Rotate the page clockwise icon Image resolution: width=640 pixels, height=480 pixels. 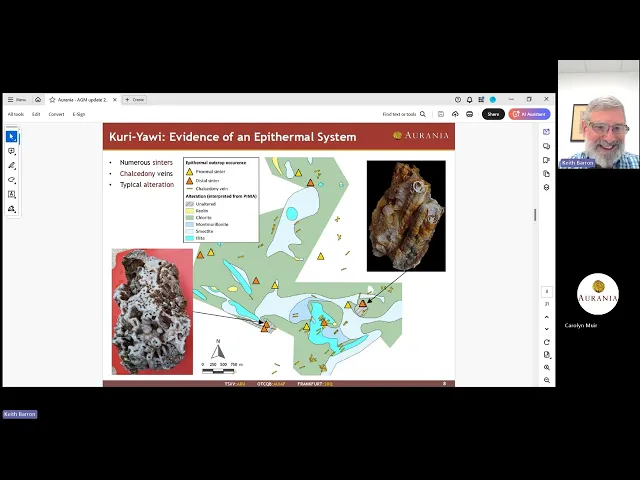point(547,342)
